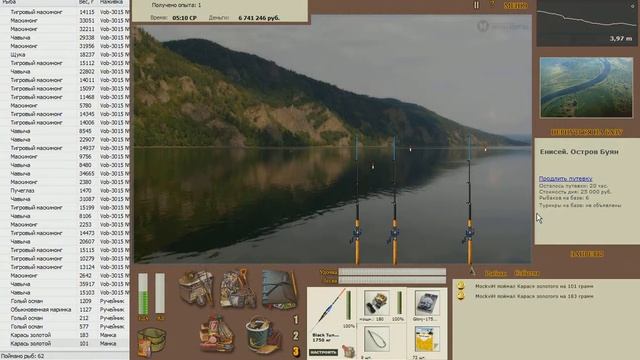
Task: Open the Рыбаки tab
Action: 496,273
